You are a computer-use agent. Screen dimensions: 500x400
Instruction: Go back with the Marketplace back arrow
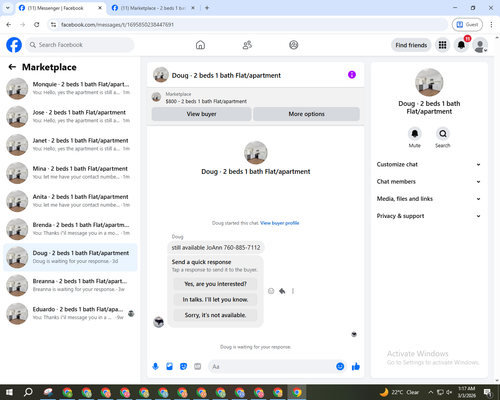pos(12,67)
